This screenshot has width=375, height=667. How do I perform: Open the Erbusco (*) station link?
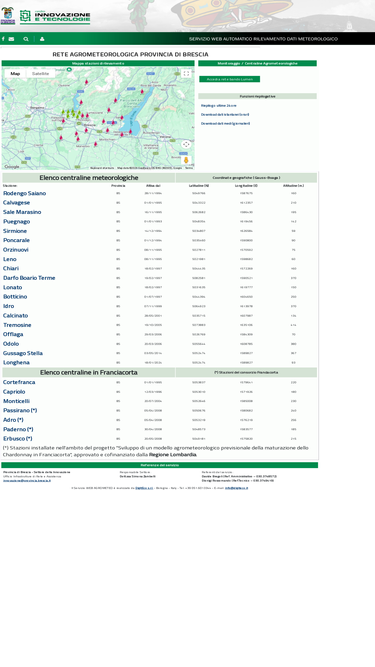click(17, 439)
